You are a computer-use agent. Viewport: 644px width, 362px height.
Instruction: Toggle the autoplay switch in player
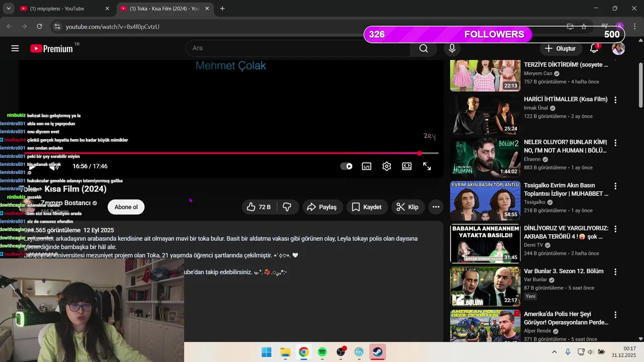click(347, 166)
